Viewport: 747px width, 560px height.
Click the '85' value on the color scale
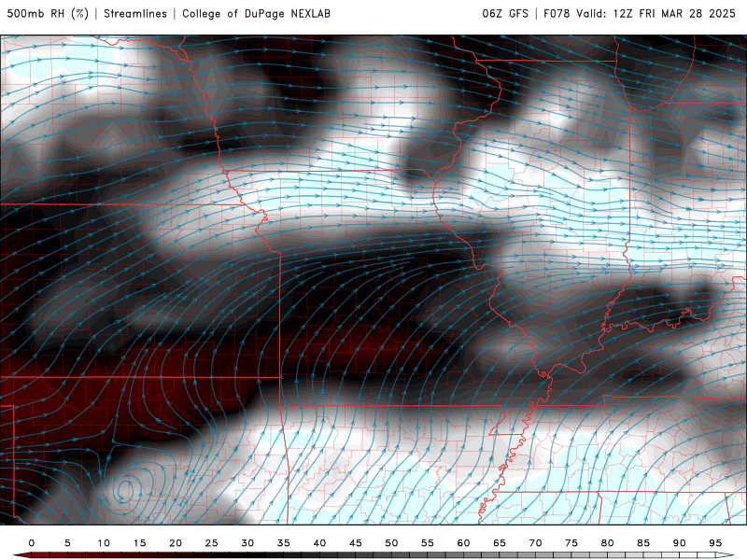(643, 543)
